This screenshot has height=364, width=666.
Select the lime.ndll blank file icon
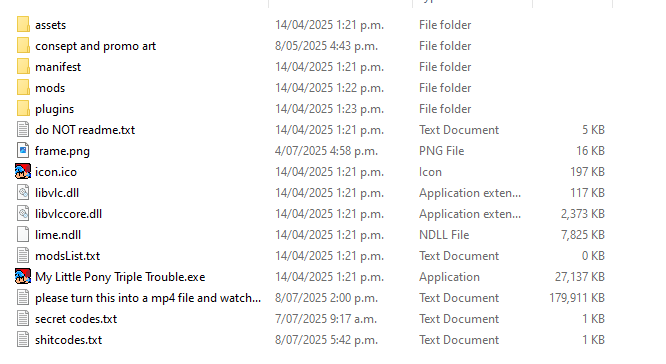[x=23, y=234]
